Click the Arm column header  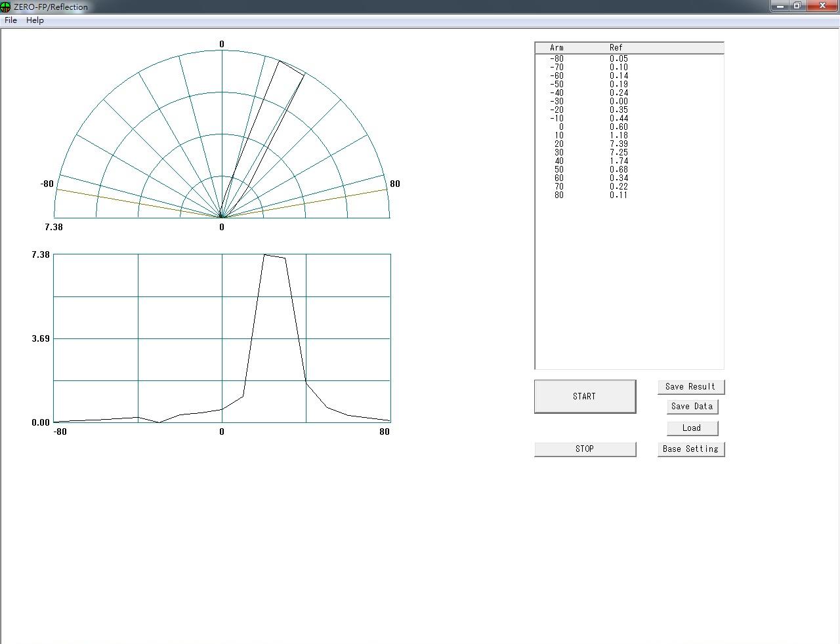coord(556,48)
